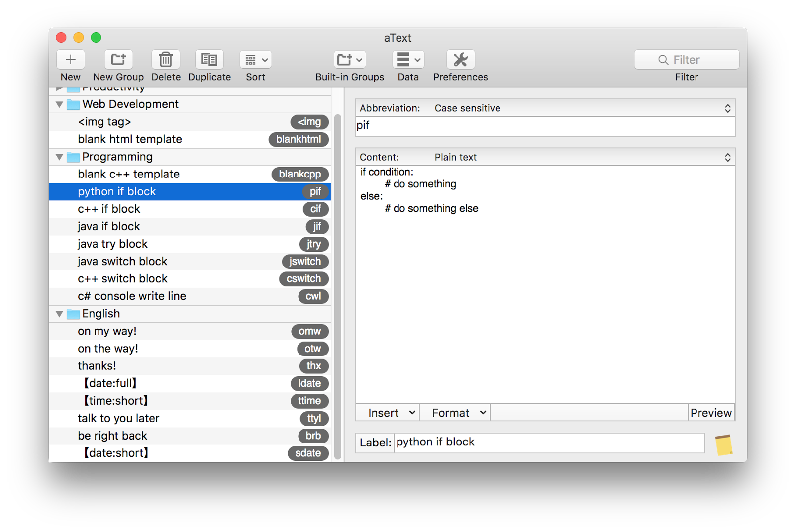The image size is (796, 532).
Task: Select the [time:short] snippet
Action: click(190, 401)
